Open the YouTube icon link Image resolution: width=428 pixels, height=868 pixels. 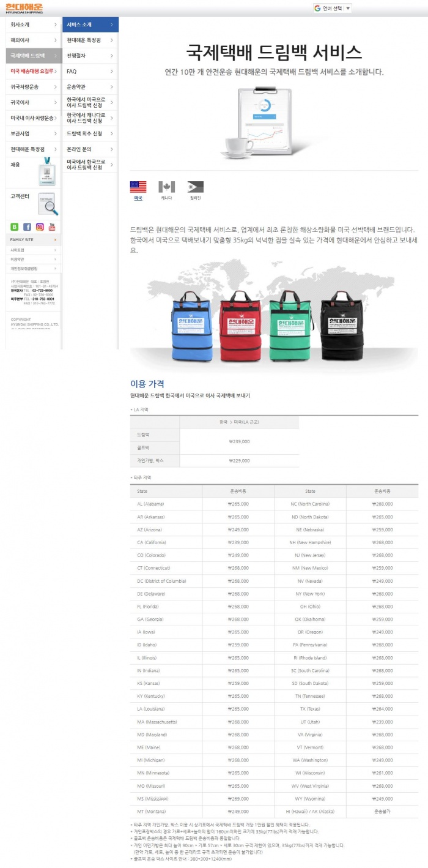pyautogui.click(x=52, y=226)
